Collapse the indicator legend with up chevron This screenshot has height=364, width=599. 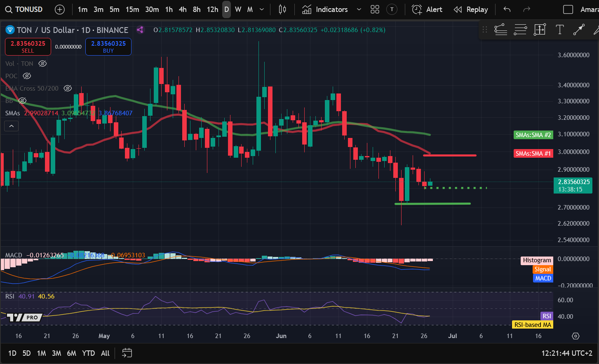pyautogui.click(x=11, y=126)
